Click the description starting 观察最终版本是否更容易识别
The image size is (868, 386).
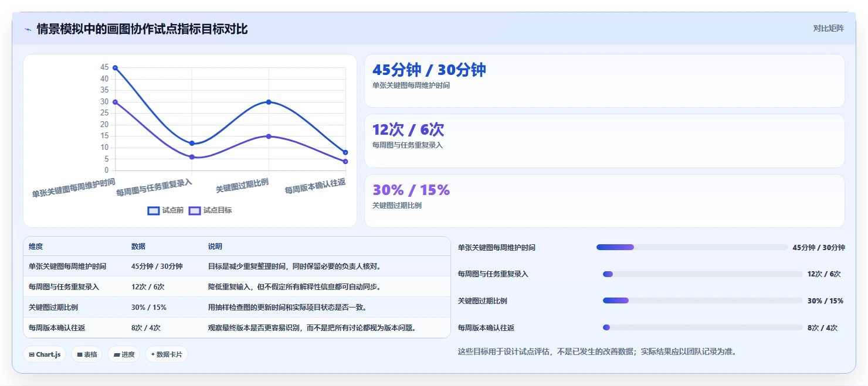313,328
